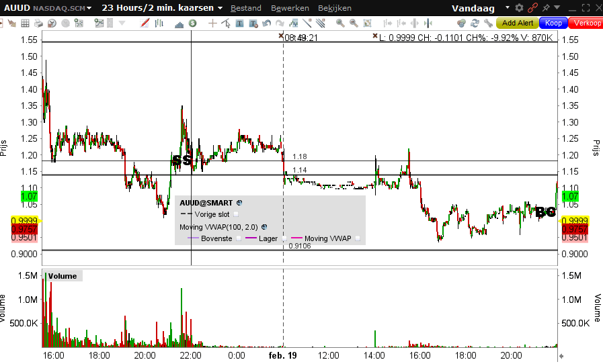Select the bar chart type icon
Viewport: 603px width, 364px height.
[x=159, y=24]
